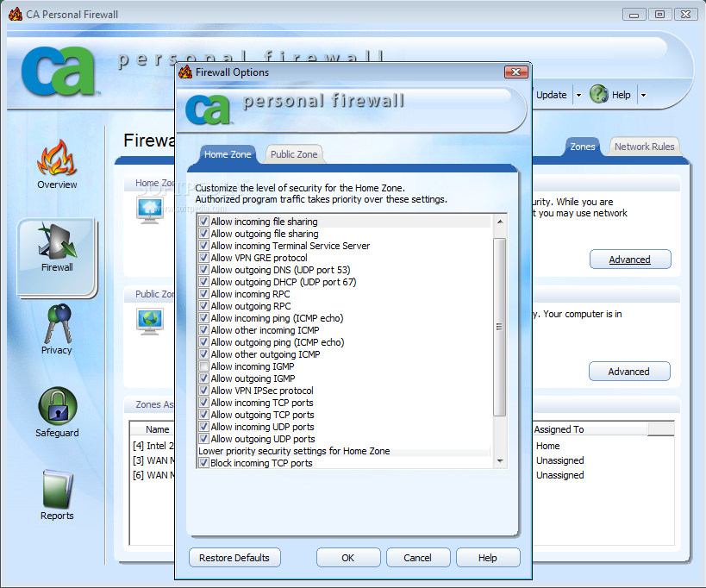Select the Zones tab in main window

coord(582,147)
